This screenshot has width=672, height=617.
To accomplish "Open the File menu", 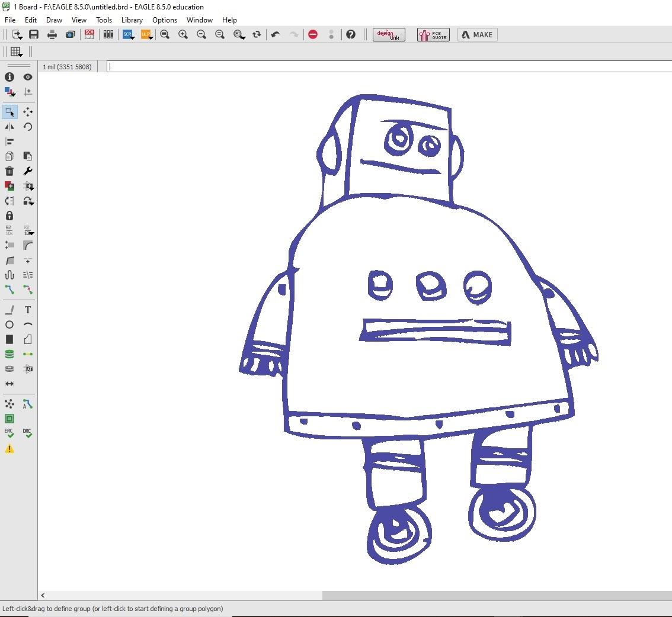I will tap(10, 20).
